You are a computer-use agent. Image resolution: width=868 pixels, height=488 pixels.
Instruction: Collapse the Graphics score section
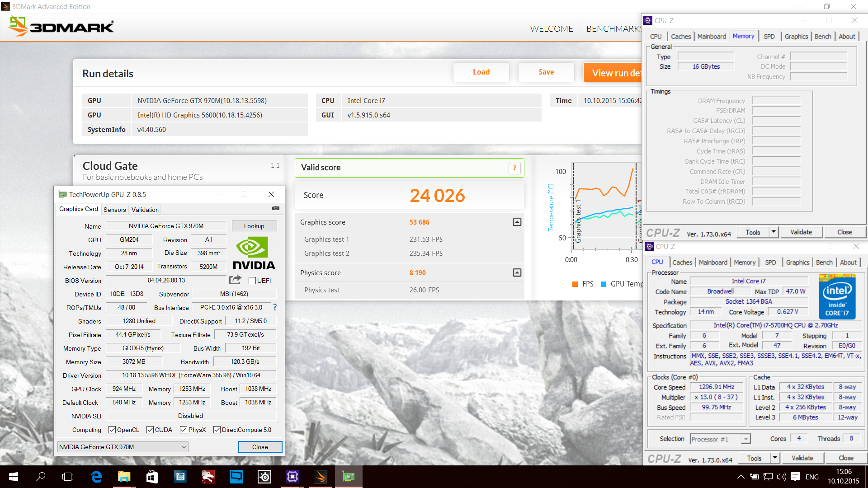coord(517,222)
